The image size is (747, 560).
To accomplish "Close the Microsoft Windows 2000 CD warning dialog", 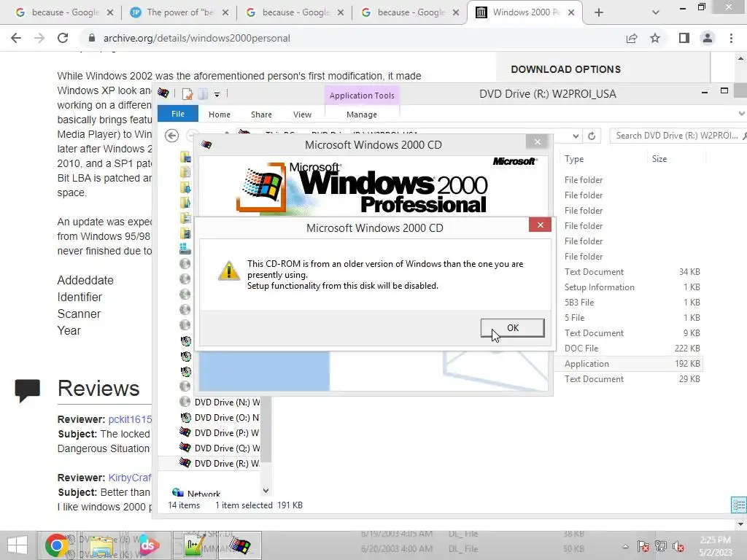I will tap(540, 225).
